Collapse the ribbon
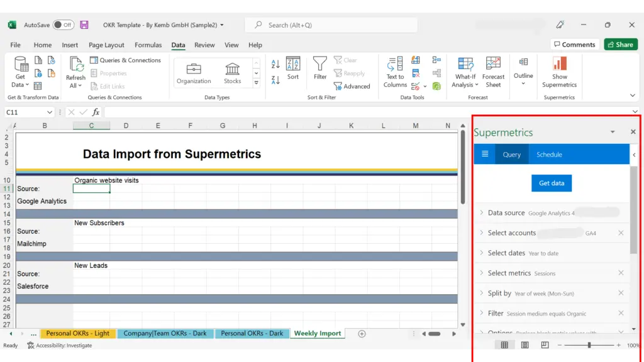This screenshot has width=644, height=362. (633, 96)
